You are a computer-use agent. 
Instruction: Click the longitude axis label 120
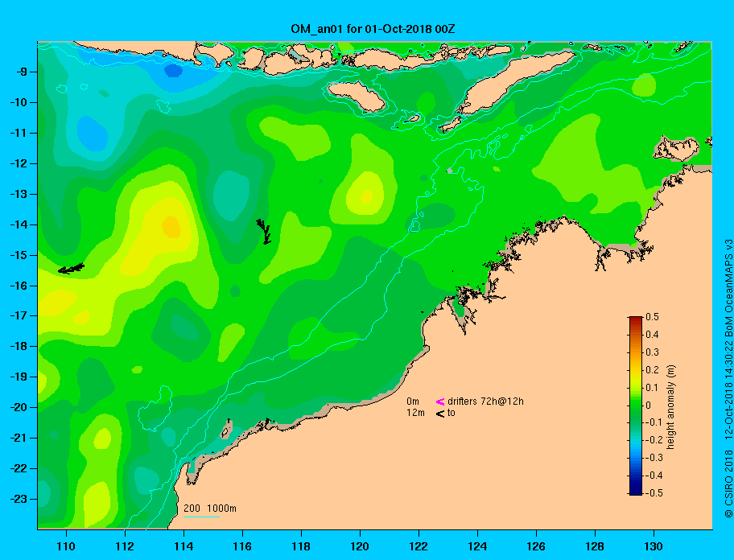(360, 546)
